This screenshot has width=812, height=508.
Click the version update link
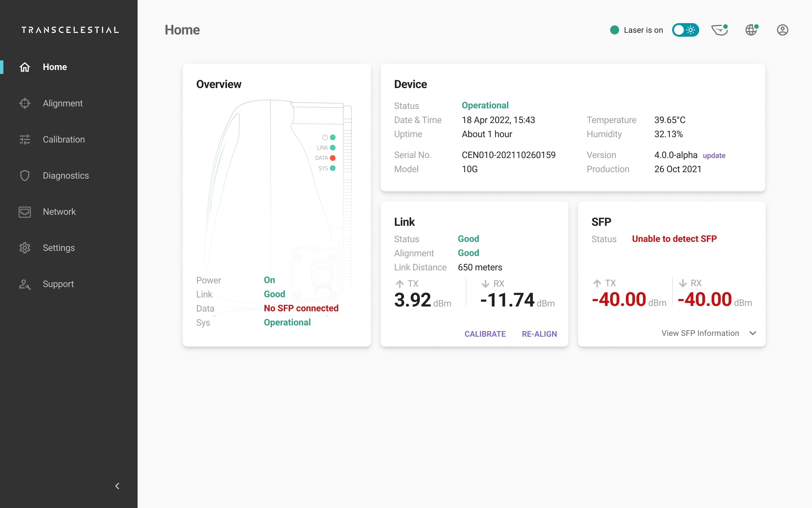[x=714, y=156]
